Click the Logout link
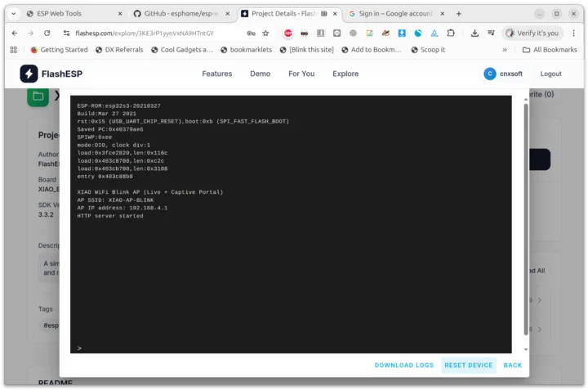This screenshot has height=390, width=588. (x=550, y=74)
